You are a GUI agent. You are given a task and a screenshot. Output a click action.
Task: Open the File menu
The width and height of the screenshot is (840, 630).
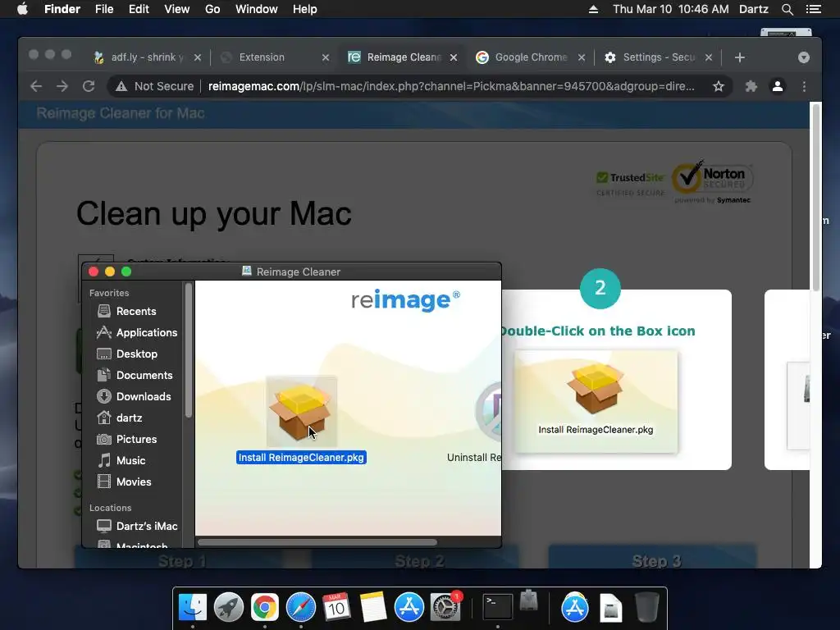click(x=104, y=9)
